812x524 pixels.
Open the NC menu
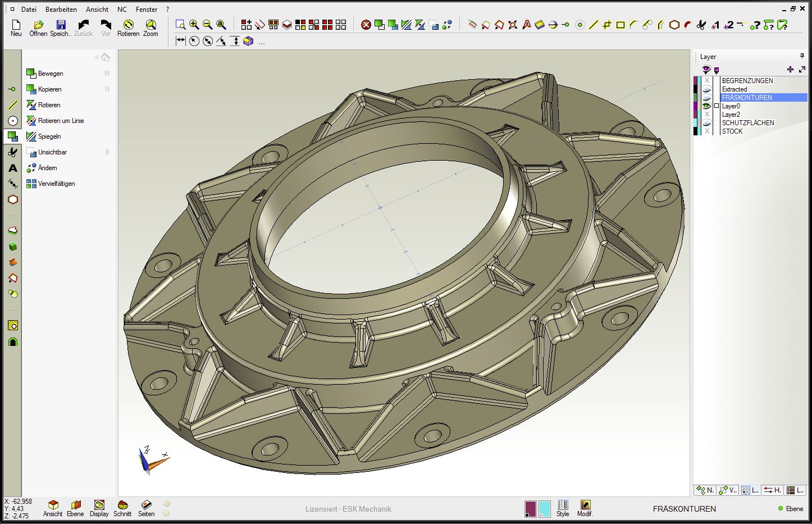coord(122,10)
